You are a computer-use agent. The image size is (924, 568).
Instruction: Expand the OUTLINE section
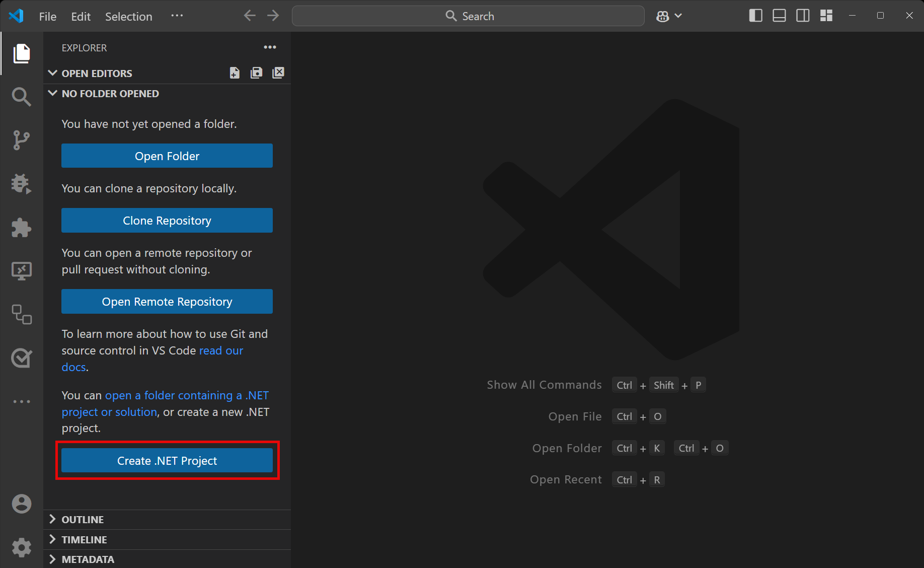coord(83,520)
